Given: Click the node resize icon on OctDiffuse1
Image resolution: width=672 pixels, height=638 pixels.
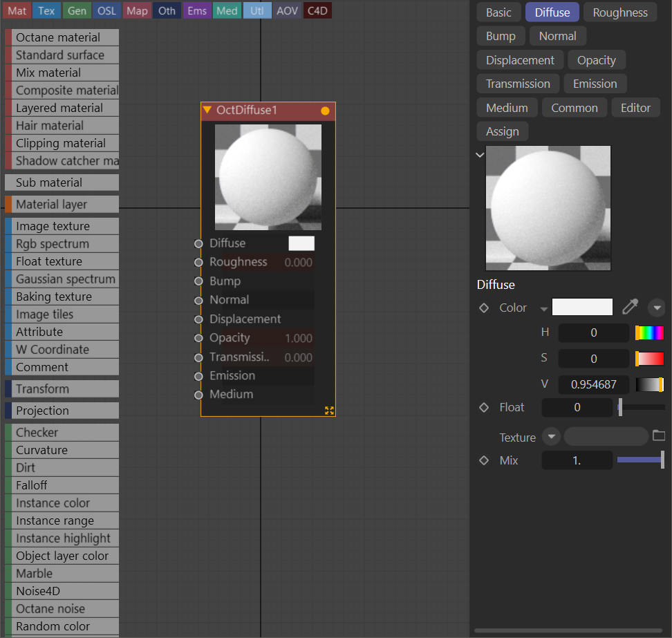Looking at the screenshot, I should click(x=329, y=411).
